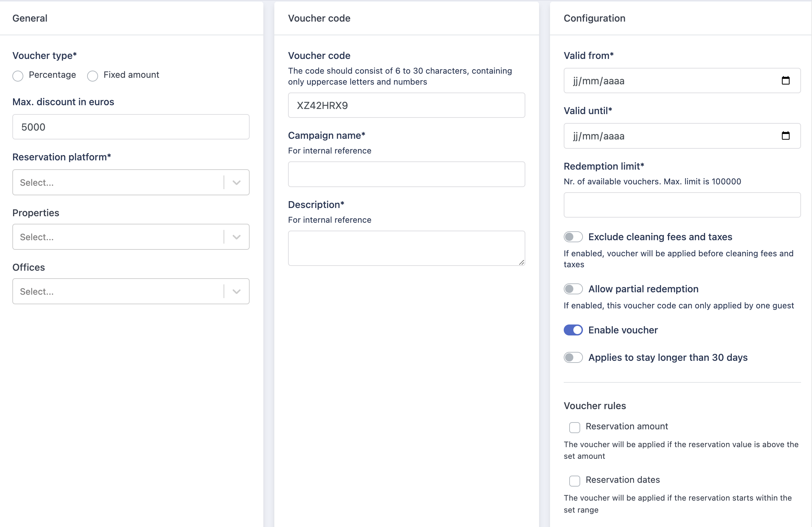
Task: Open the Properties select dropdown
Action: [x=236, y=236]
